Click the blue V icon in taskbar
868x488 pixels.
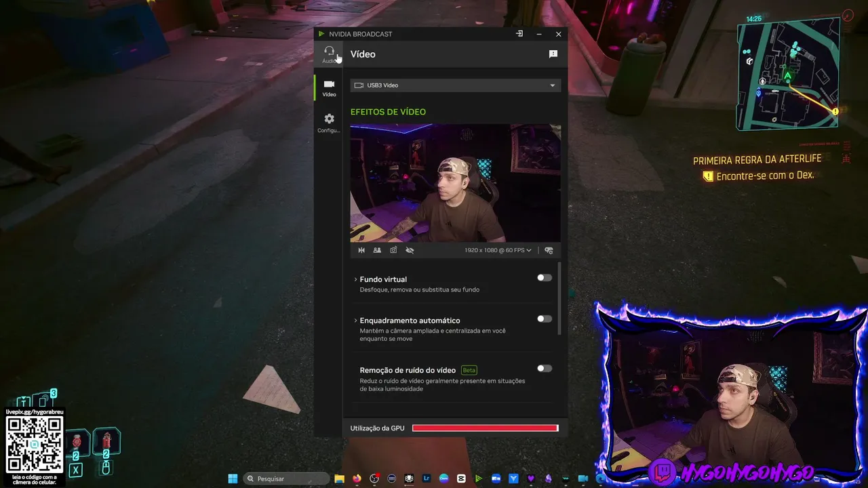pos(513,479)
